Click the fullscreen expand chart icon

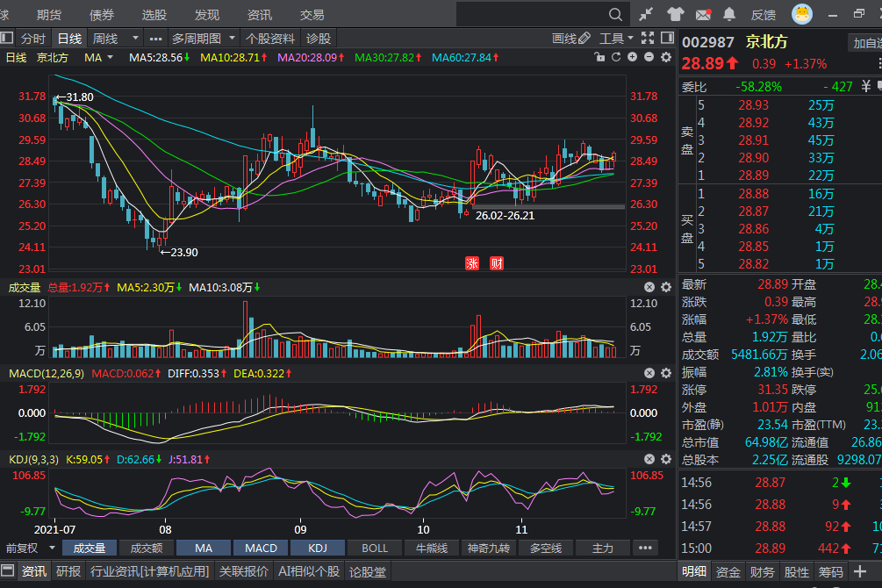click(648, 39)
